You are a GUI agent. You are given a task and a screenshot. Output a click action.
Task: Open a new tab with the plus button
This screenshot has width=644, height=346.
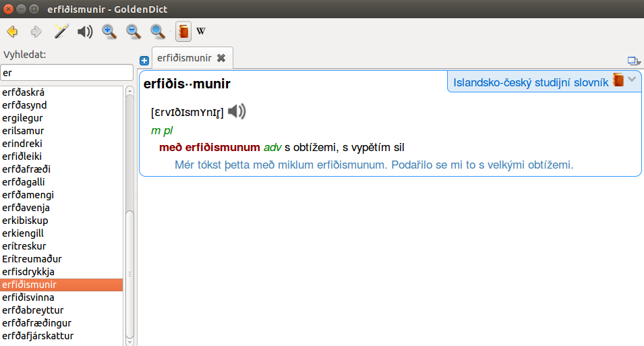coord(144,61)
